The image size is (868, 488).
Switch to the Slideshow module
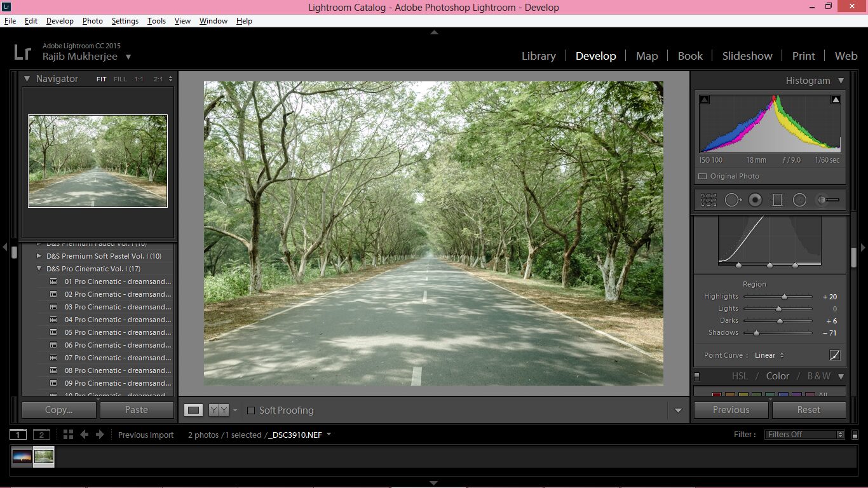click(x=747, y=56)
